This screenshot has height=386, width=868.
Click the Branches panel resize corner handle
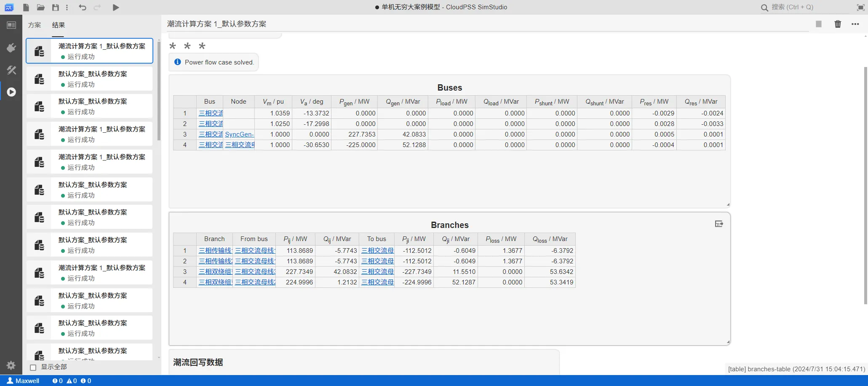[x=728, y=342]
